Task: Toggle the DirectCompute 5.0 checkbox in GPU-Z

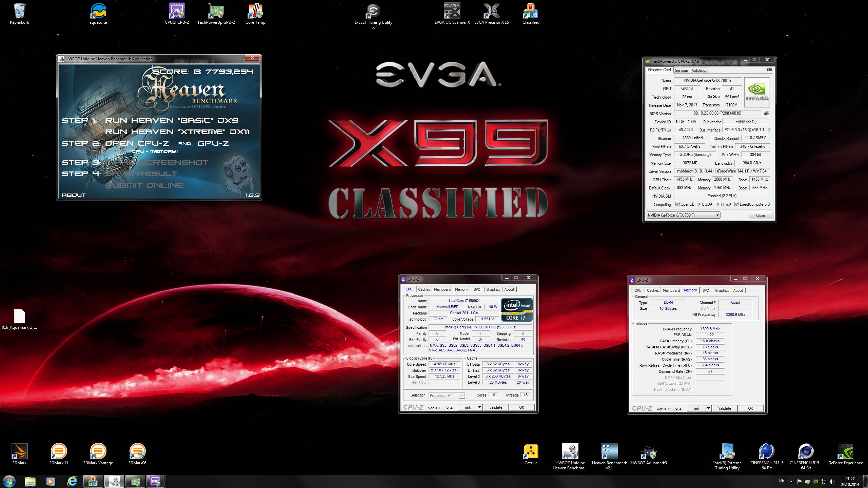Action: [736, 204]
